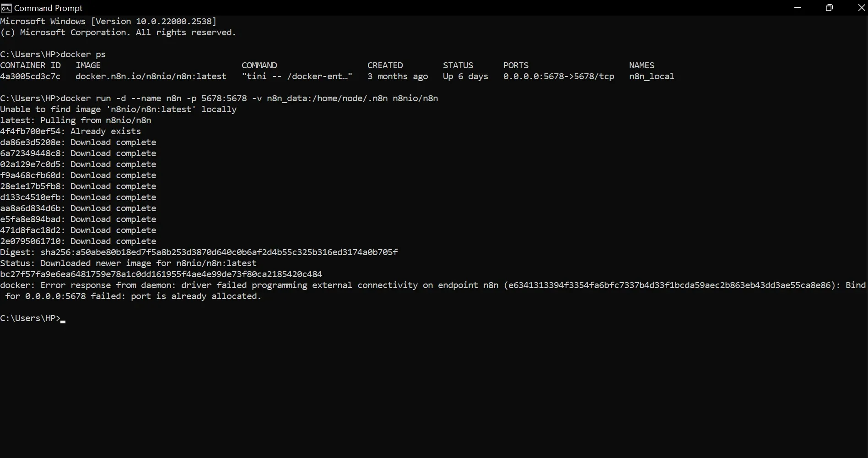Click the 'Digest: sha256' line
The image size is (868, 458).
[x=199, y=252]
